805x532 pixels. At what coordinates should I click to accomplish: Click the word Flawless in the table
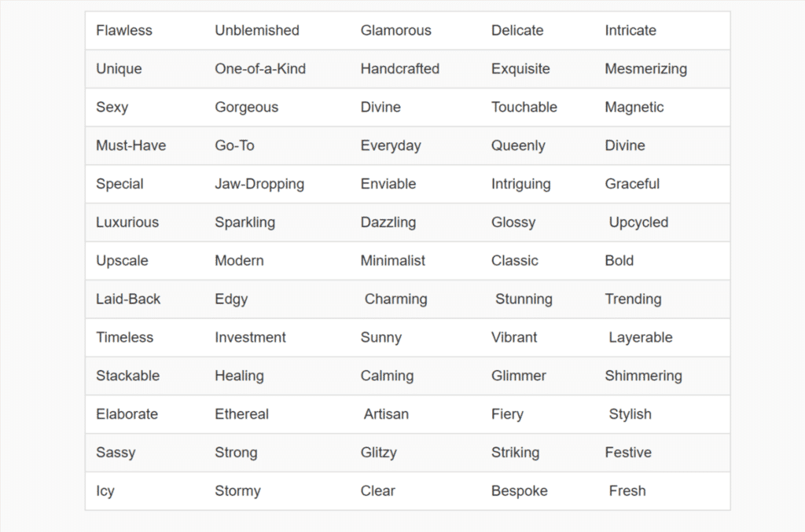124,31
